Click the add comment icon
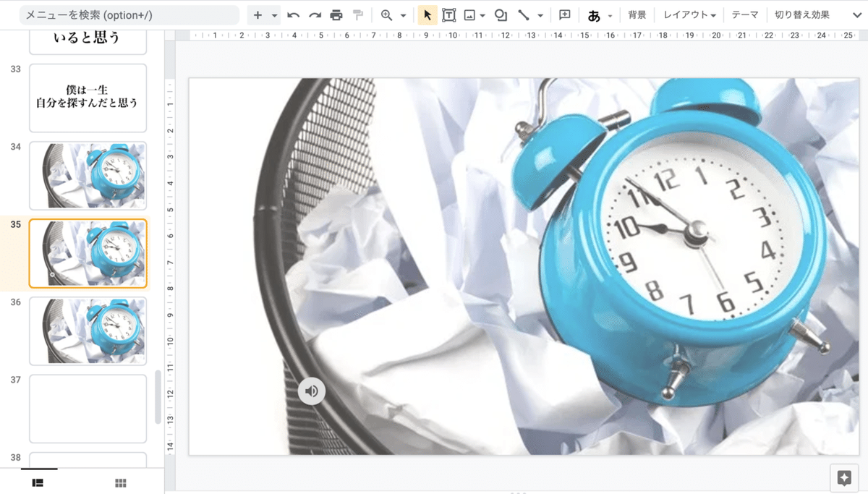 pyautogui.click(x=565, y=15)
